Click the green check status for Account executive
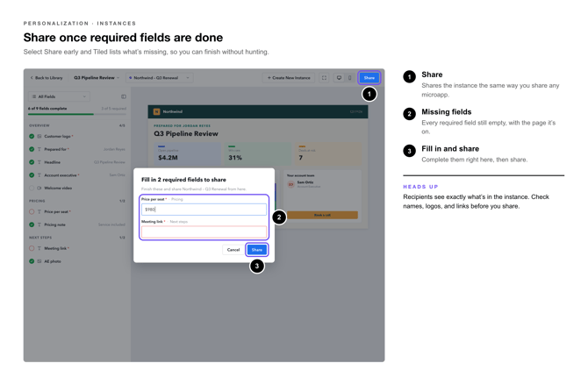 32,175
